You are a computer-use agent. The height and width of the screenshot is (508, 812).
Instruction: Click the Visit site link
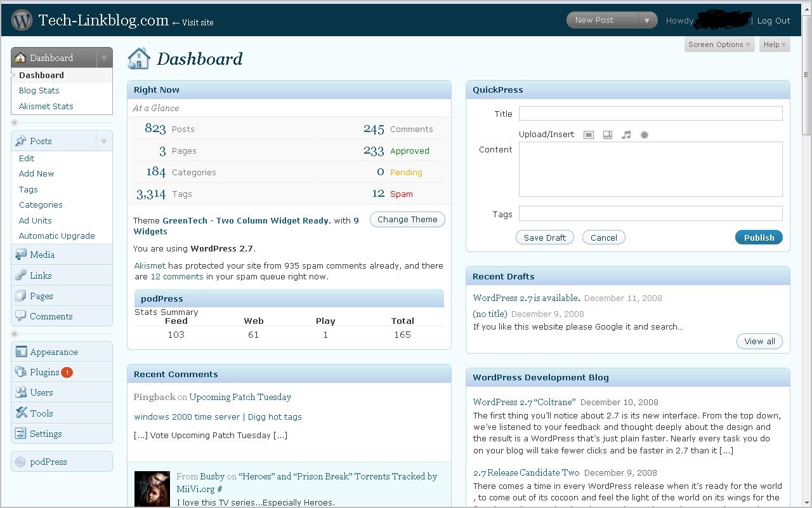(x=193, y=22)
